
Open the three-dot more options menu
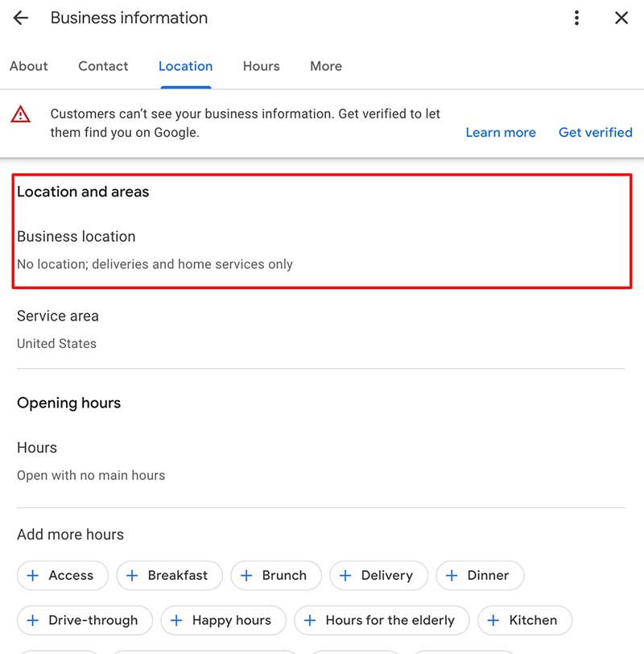pos(576,18)
